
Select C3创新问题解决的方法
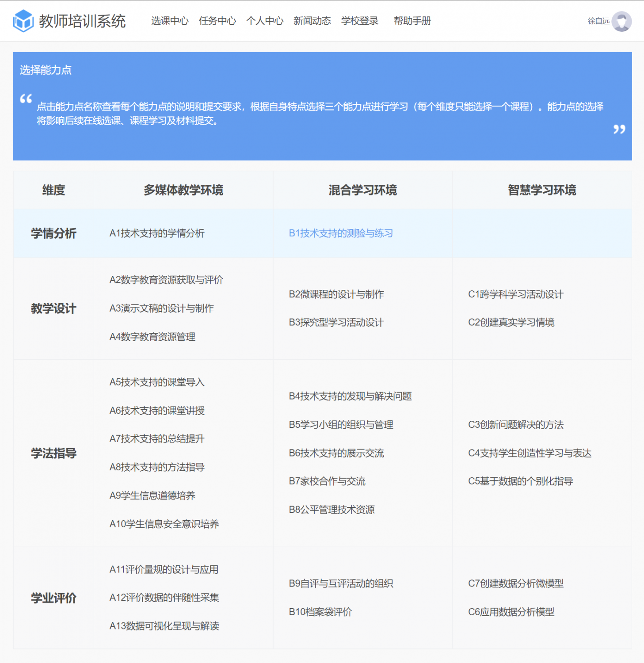click(x=516, y=424)
